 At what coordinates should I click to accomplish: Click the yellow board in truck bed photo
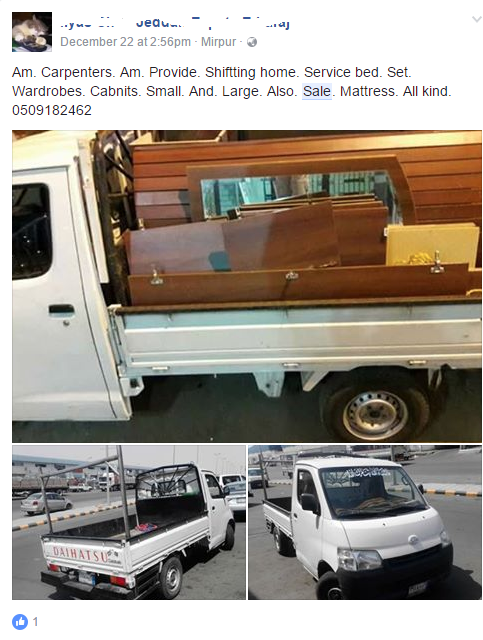pos(433,244)
